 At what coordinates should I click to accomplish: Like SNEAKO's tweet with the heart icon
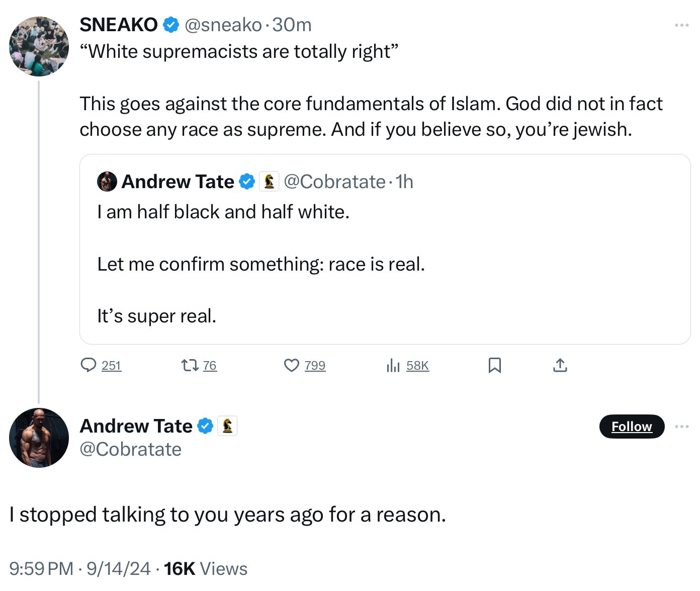[x=292, y=365]
